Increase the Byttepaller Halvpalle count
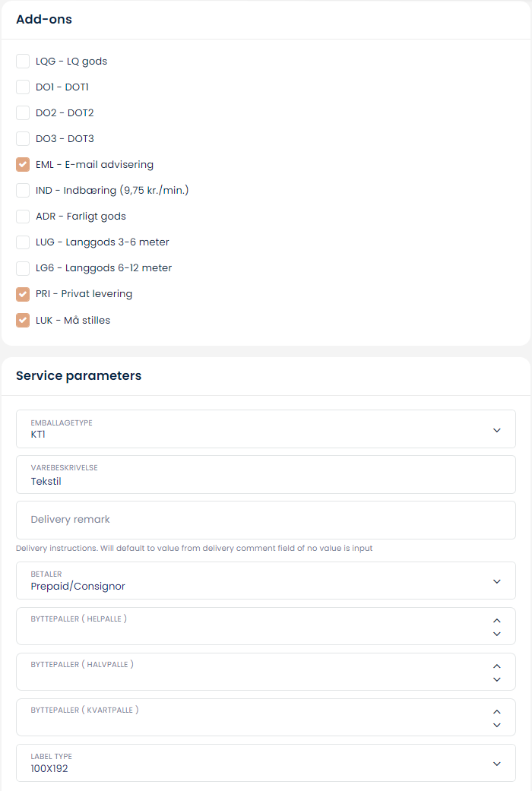Image resolution: width=532 pixels, height=791 pixels. [497, 666]
